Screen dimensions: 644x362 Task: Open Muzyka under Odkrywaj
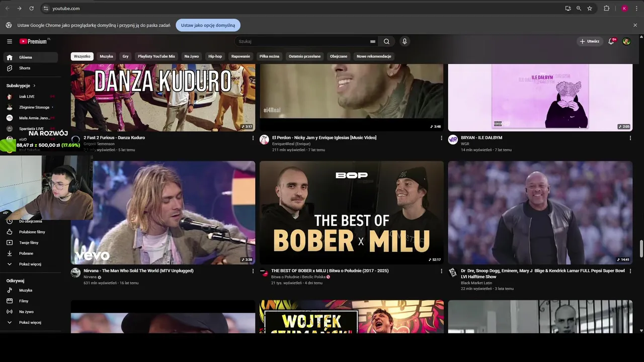[32, 290]
